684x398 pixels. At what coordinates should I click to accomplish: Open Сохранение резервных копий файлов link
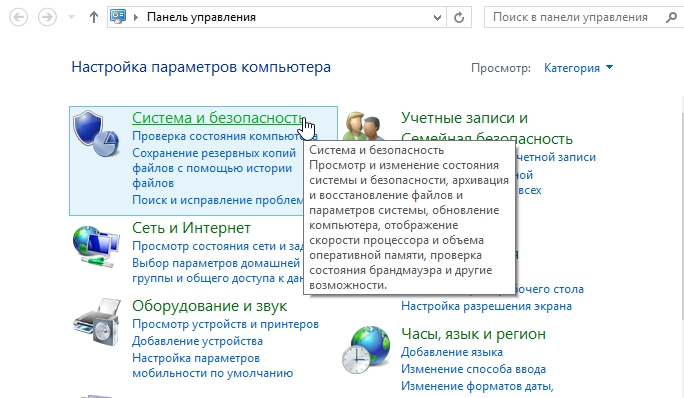point(214,168)
